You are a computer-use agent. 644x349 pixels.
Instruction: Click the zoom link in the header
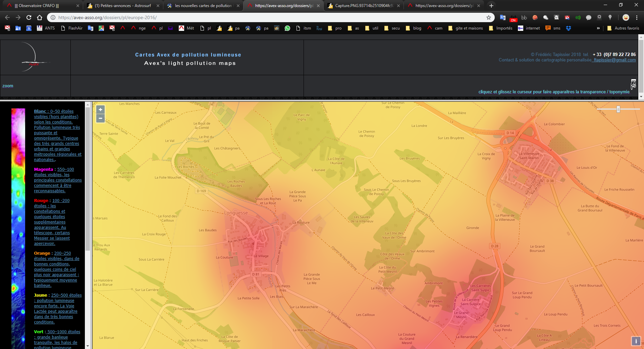coord(8,86)
